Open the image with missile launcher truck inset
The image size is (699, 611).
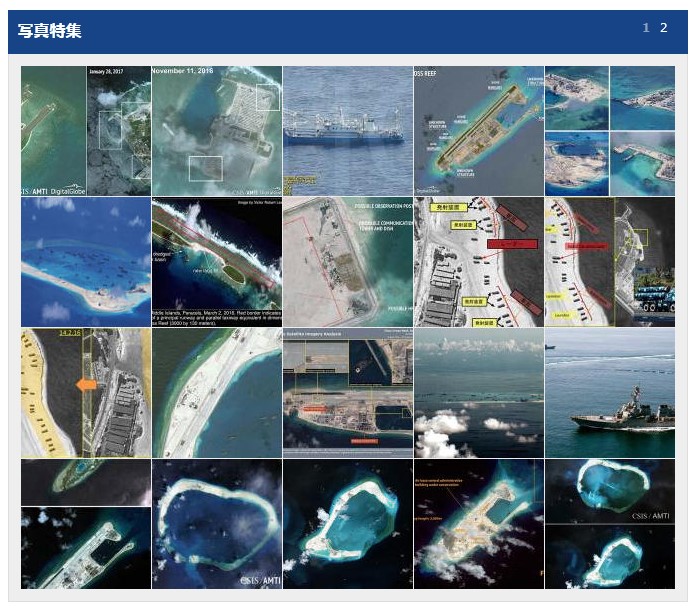click(609, 261)
